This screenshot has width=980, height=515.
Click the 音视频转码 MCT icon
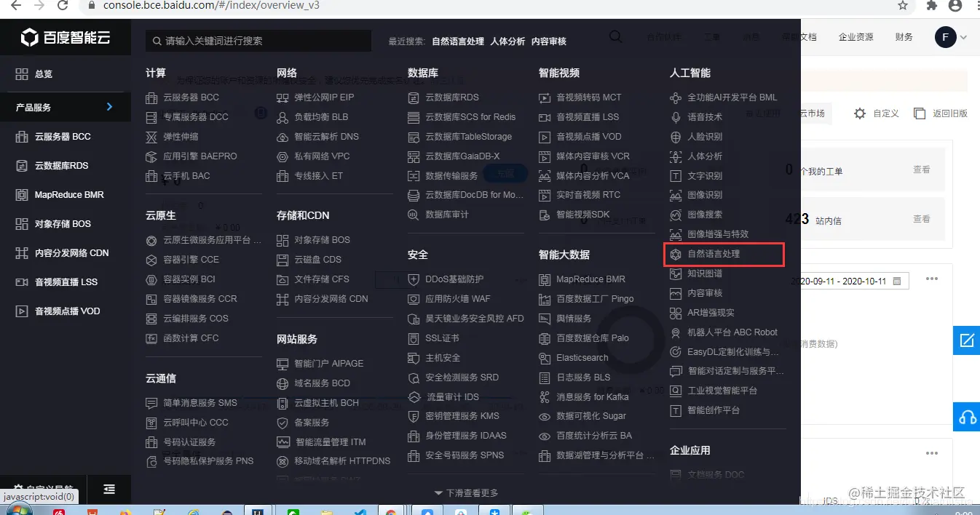coord(545,97)
